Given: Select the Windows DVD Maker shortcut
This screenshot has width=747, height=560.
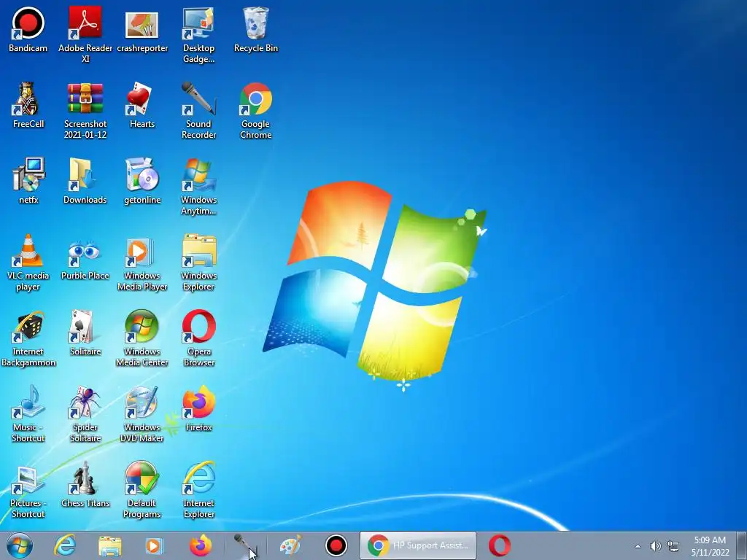Looking at the screenshot, I should coord(142,414).
